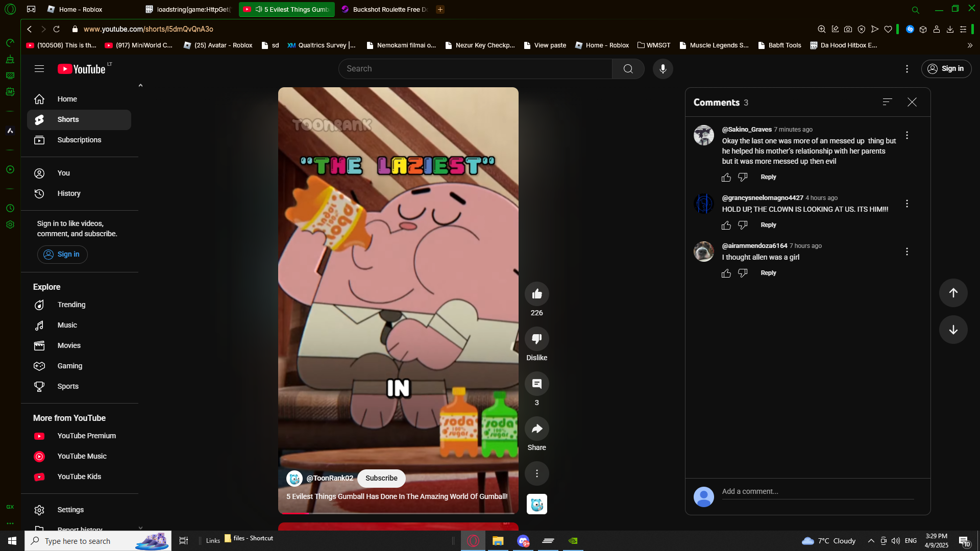Go to Home in sidebar
Image resolution: width=980 pixels, height=551 pixels.
[79, 99]
